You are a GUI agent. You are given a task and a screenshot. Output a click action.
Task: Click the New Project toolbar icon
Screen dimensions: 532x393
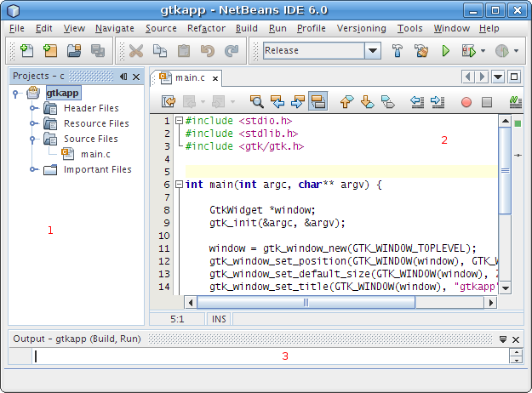click(50, 51)
